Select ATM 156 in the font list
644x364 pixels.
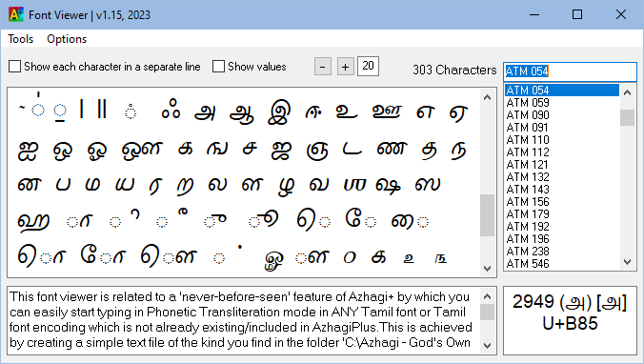[562, 201]
